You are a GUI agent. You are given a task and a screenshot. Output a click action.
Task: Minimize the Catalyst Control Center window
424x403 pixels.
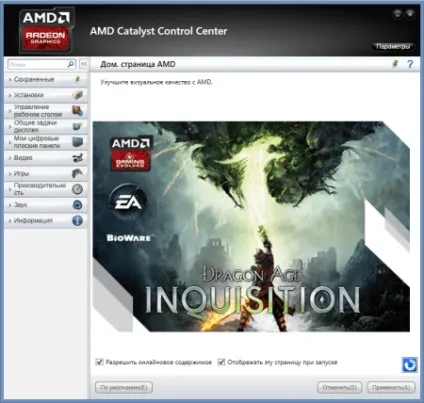point(397,14)
